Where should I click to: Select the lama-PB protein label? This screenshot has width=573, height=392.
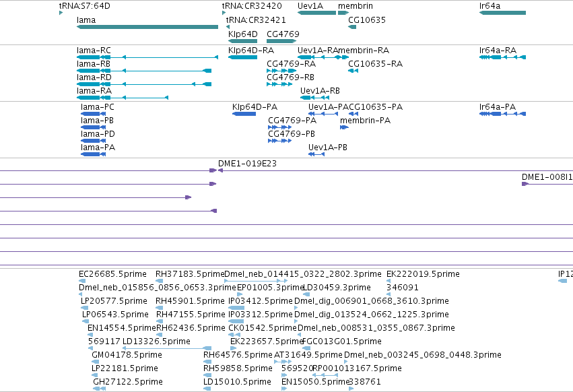pyautogui.click(x=97, y=121)
